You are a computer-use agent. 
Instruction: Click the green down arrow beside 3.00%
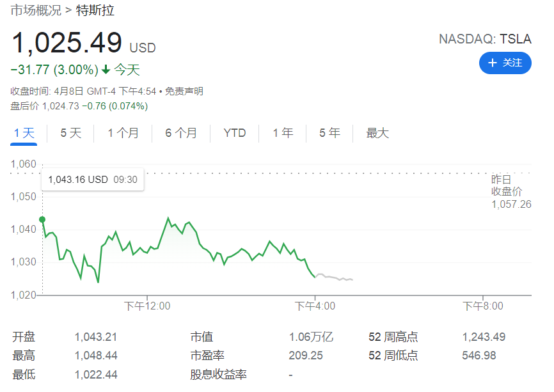point(106,70)
